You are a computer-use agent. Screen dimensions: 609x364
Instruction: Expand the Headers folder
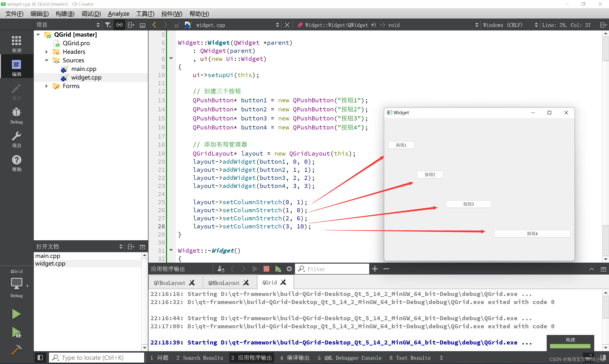[x=46, y=52]
